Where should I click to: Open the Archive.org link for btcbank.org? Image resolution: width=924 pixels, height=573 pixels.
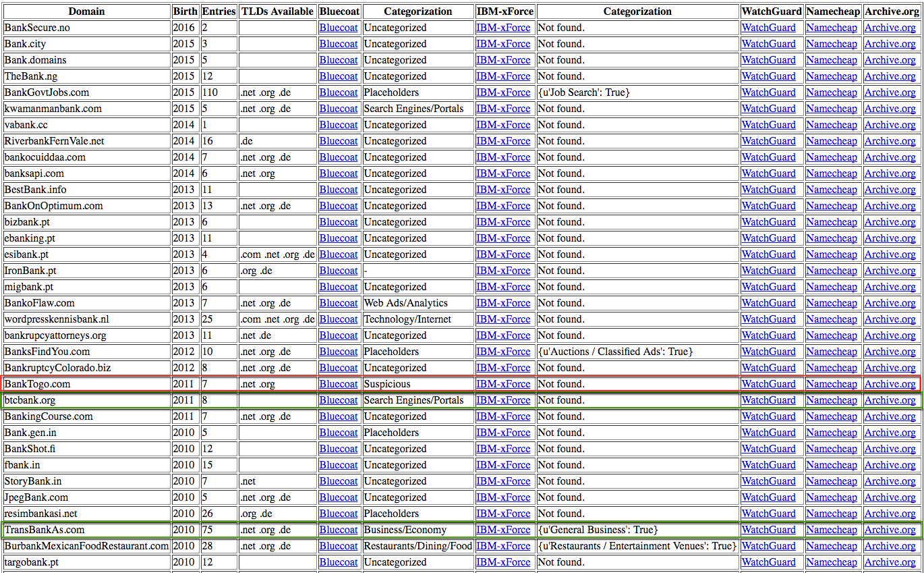[x=890, y=400]
